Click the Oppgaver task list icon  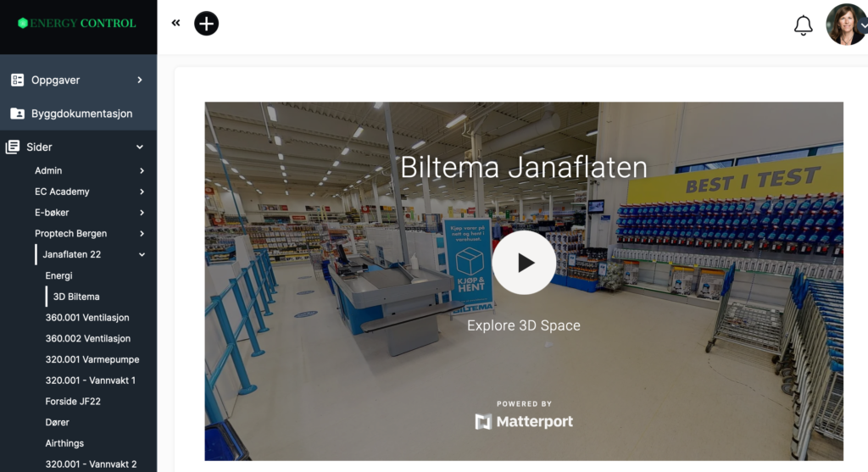tap(17, 81)
